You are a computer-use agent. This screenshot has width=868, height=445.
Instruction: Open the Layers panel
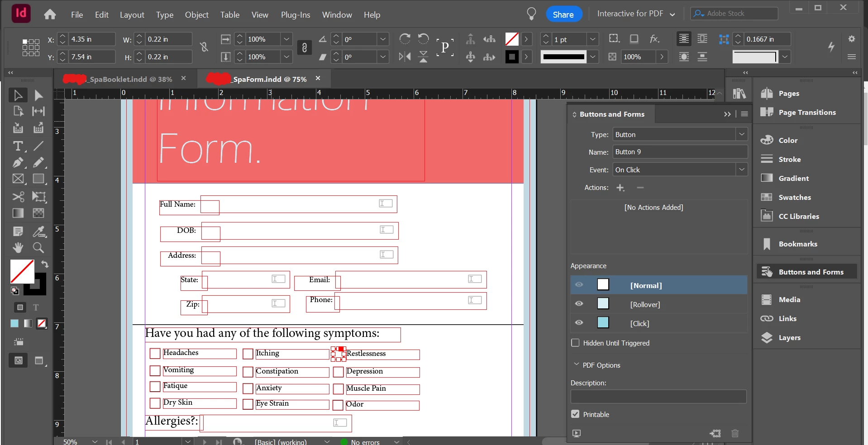pyautogui.click(x=790, y=337)
